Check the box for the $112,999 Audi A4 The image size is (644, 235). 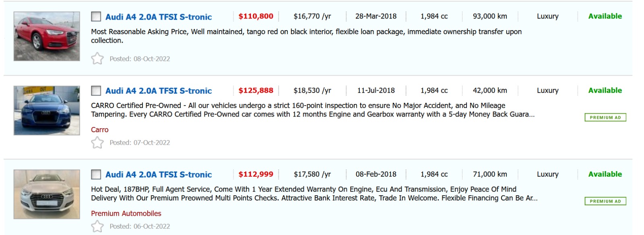coord(96,174)
